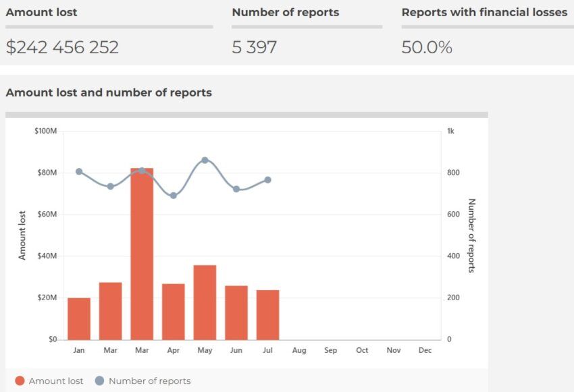The width and height of the screenshot is (574, 392).
Task: Select the tallest March amount lost bar
Action: pos(142,254)
